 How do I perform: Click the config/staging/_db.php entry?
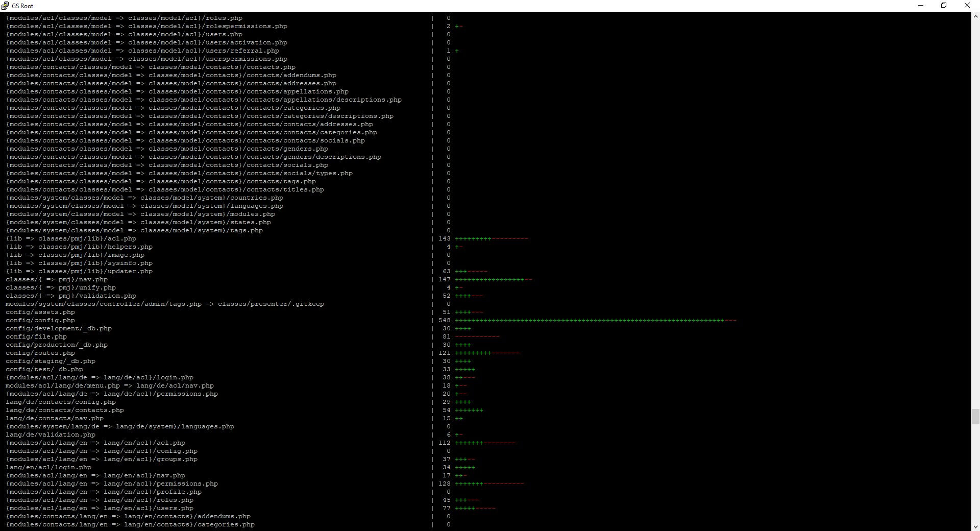[x=51, y=361]
